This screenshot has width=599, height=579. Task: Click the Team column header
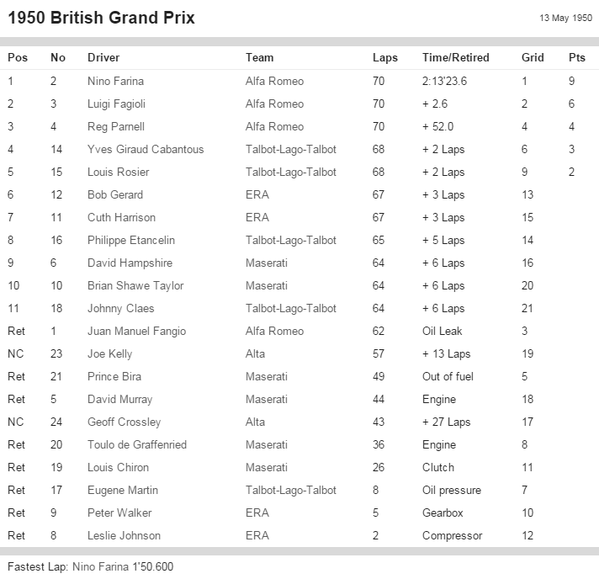(x=259, y=58)
